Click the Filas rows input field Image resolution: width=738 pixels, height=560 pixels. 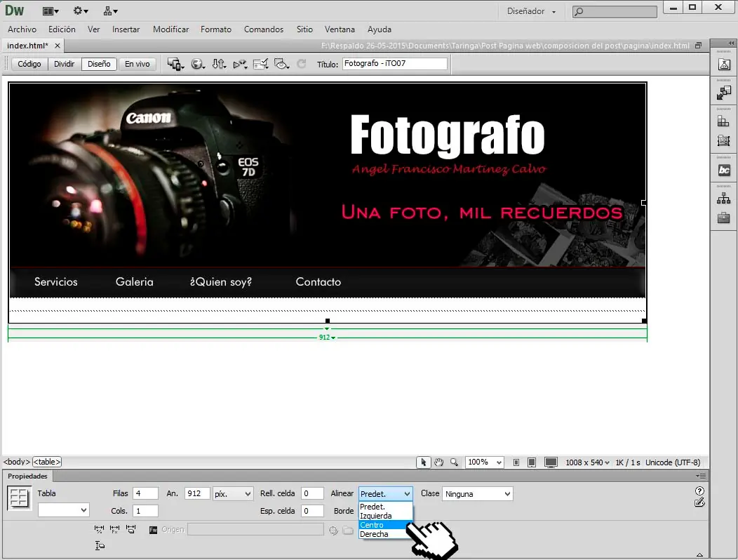pos(145,493)
